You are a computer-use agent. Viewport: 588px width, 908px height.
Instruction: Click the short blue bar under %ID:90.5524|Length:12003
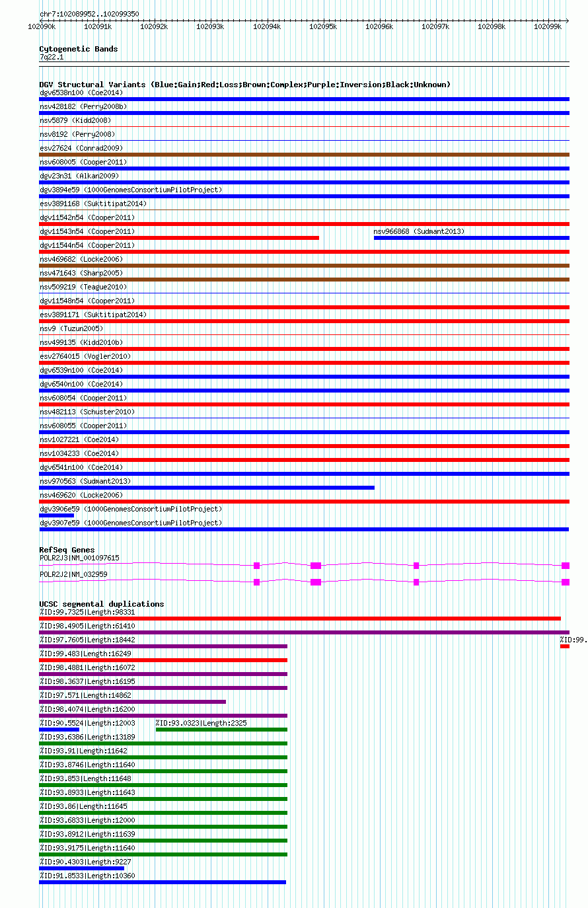(59, 730)
